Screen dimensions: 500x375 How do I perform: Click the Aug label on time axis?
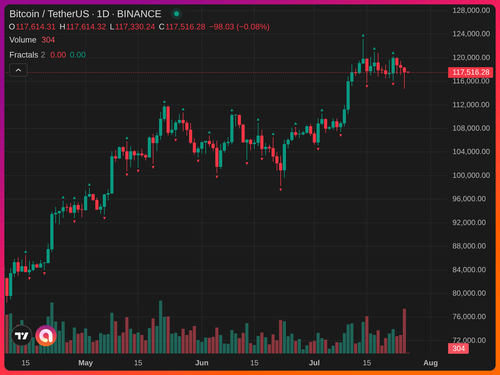pyautogui.click(x=431, y=363)
